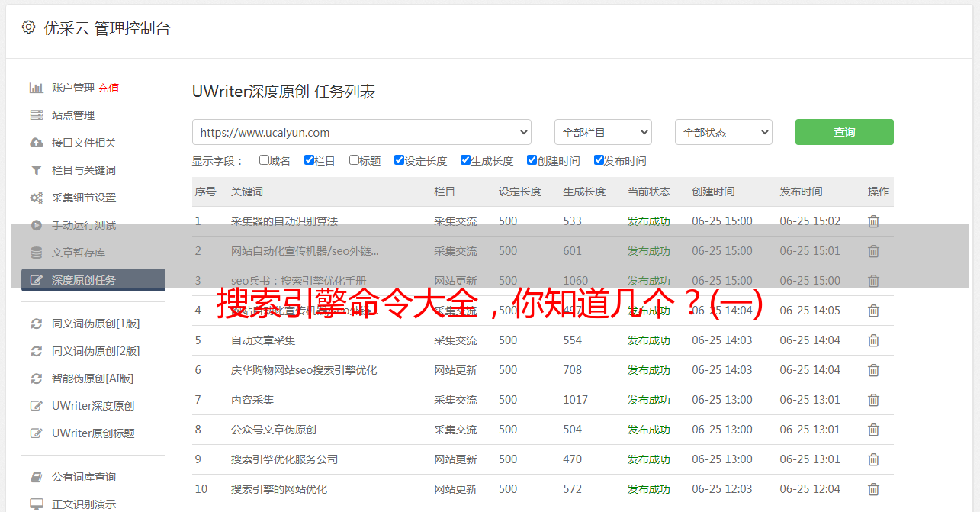Open the site URL dropdown

pos(361,132)
